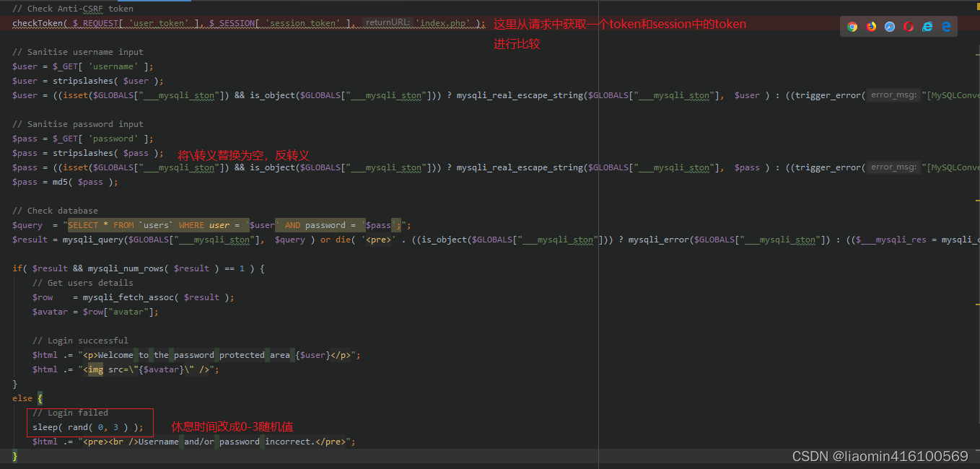Click the '// Login successful' comment
The image size is (980, 469).
click(80, 341)
